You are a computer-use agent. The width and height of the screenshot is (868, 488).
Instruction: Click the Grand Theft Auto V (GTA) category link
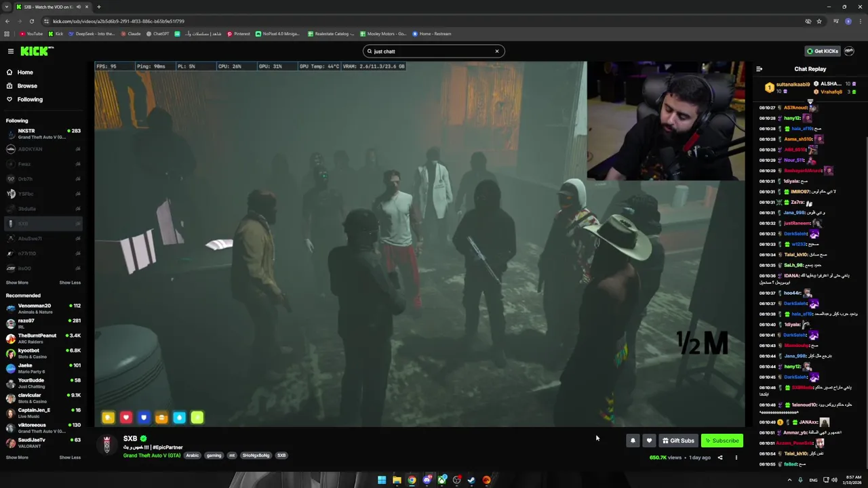(x=152, y=455)
